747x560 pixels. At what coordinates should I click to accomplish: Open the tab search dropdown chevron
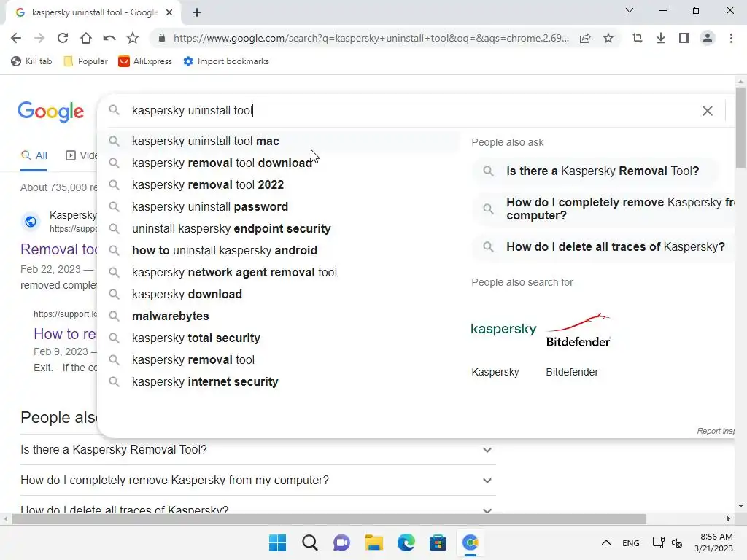[x=630, y=10]
